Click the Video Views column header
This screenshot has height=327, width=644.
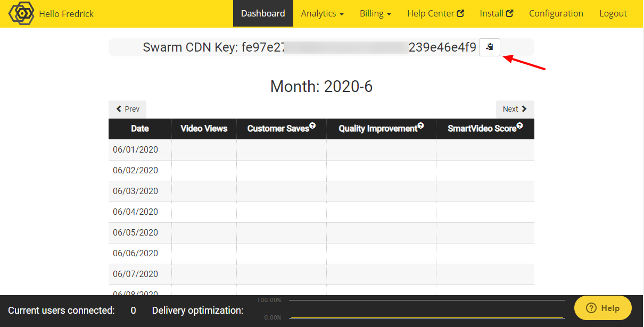pos(204,129)
